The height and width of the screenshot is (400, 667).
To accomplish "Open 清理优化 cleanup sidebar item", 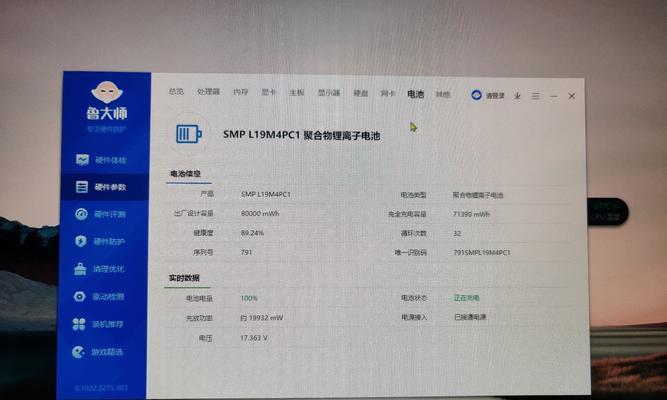I will [100, 269].
